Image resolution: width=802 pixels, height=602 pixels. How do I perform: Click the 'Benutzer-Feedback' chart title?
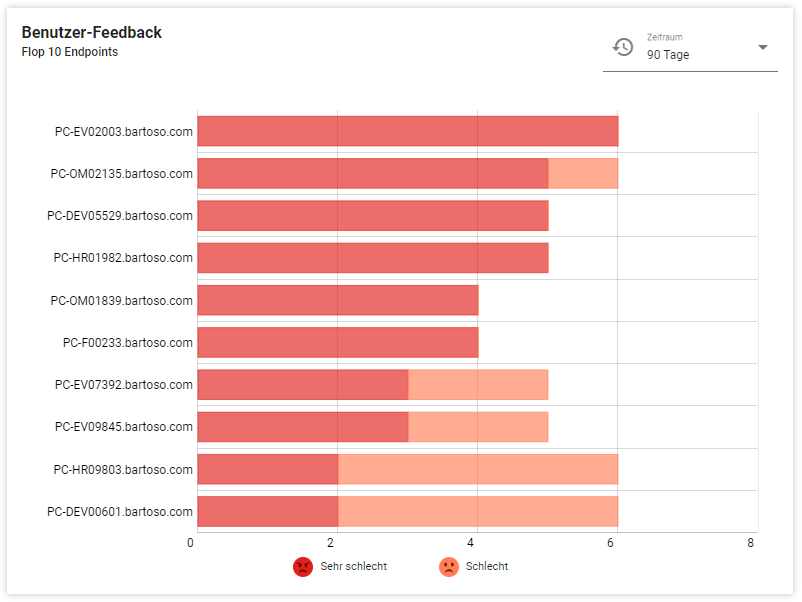click(92, 33)
